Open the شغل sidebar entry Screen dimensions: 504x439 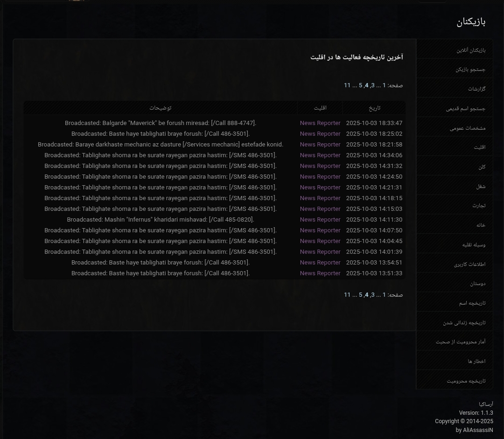pos(480,187)
